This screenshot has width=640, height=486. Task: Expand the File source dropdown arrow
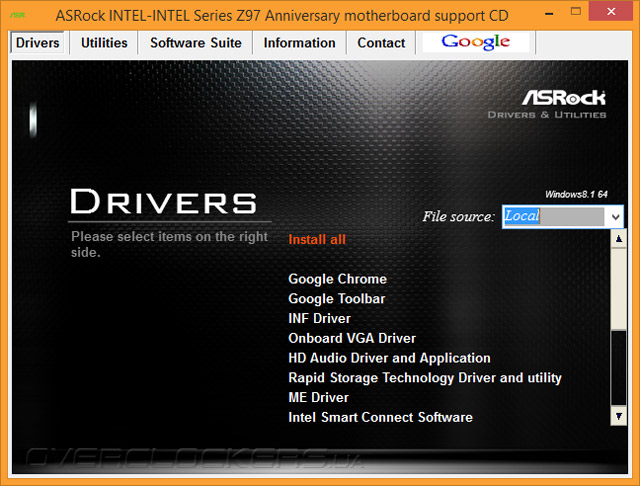(616, 217)
